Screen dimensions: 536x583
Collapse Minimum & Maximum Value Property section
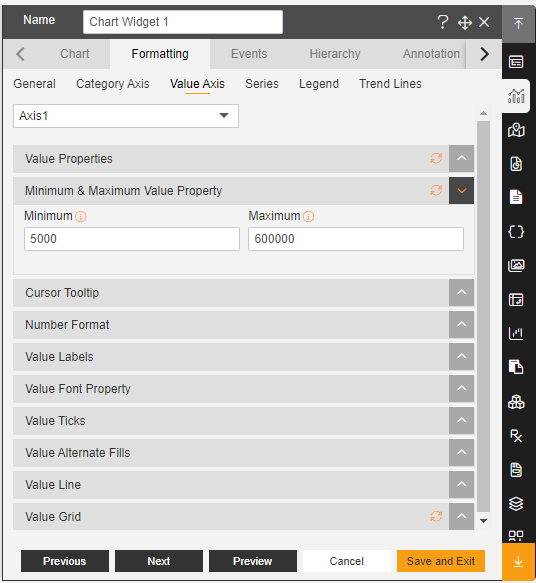[x=461, y=191]
